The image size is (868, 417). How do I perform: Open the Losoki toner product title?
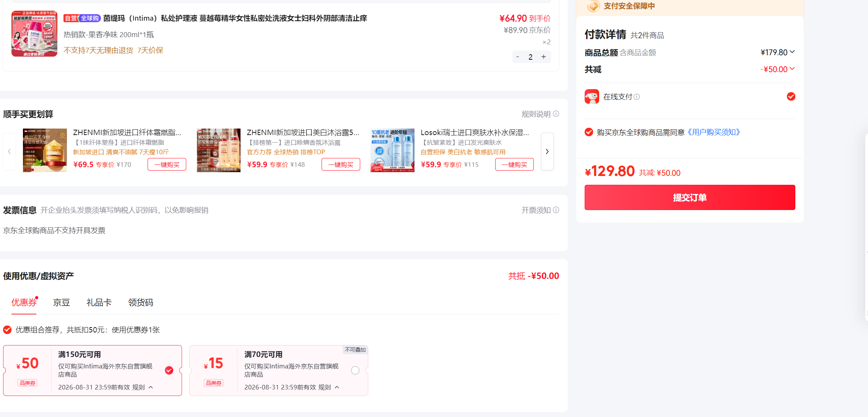coord(475,132)
